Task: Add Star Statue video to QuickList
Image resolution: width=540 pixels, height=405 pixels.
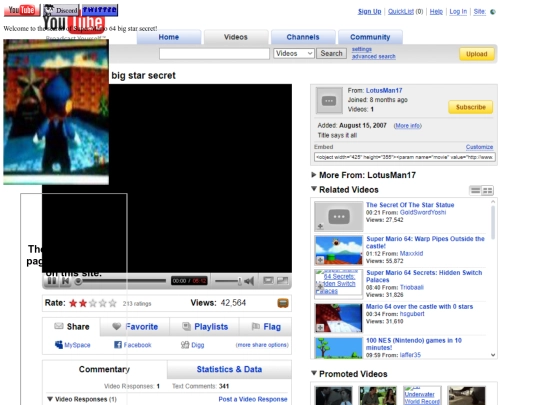Action: pyautogui.click(x=320, y=226)
